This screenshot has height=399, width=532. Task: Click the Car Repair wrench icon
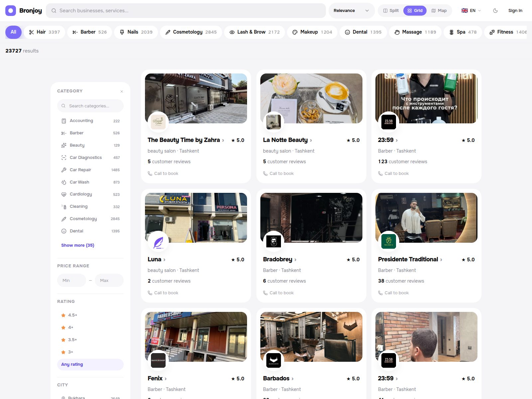(x=64, y=170)
